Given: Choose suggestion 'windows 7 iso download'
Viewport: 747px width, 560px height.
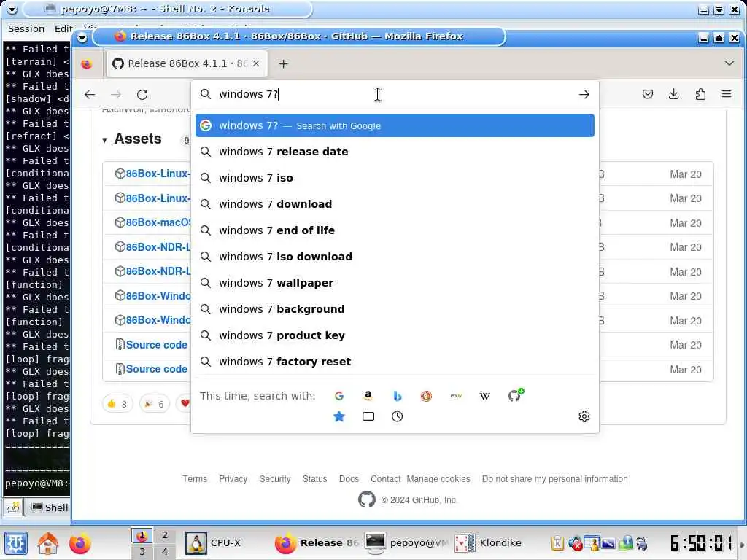Looking at the screenshot, I should (x=395, y=256).
